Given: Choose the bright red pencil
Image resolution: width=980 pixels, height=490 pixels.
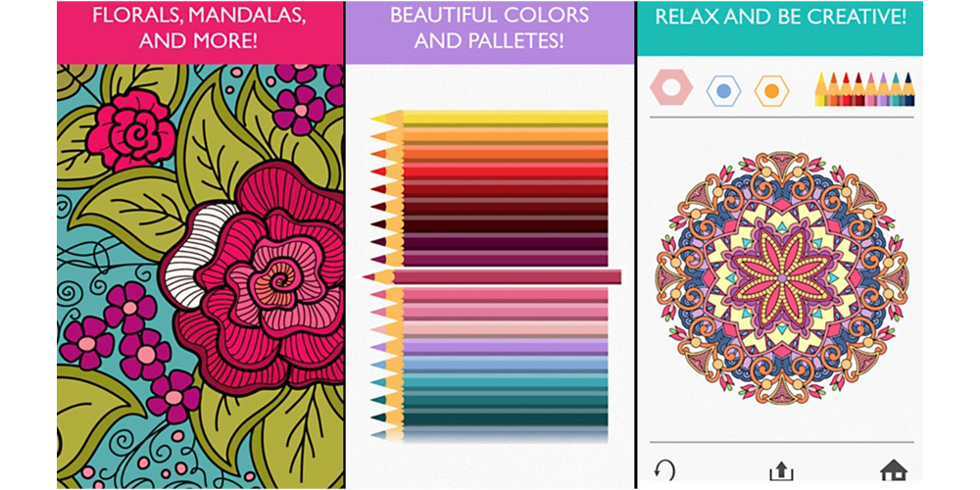Looking at the screenshot, I should [x=489, y=171].
